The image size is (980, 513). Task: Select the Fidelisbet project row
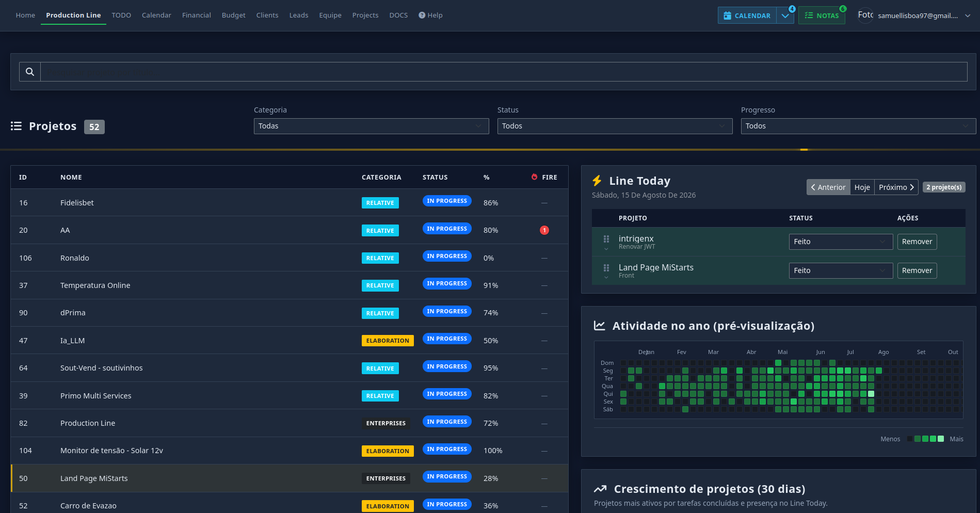point(290,203)
